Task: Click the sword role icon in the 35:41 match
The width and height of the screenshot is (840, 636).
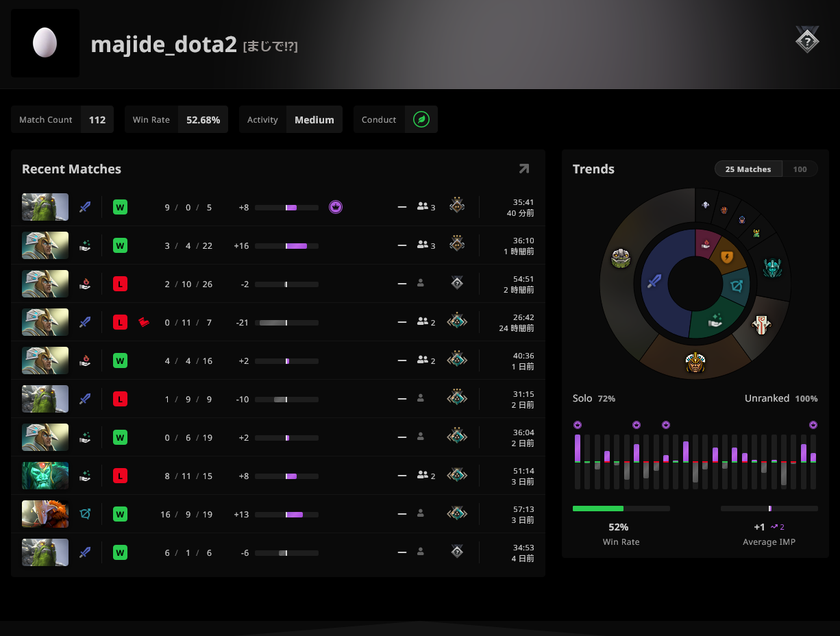Action: [x=85, y=207]
